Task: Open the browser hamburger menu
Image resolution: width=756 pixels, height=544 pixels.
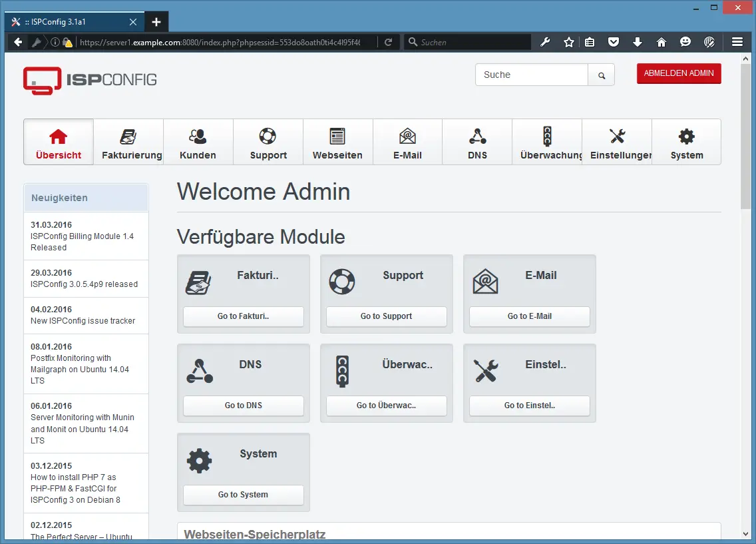Action: pos(737,43)
